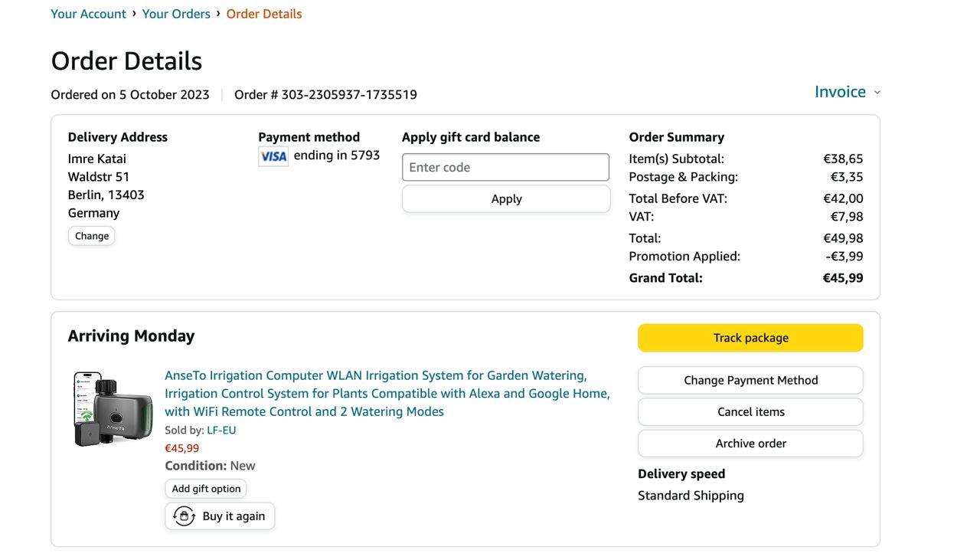This screenshot has height=560, width=980.
Task: Open the AnseTo Irrigation Computer product title
Action: coord(387,393)
